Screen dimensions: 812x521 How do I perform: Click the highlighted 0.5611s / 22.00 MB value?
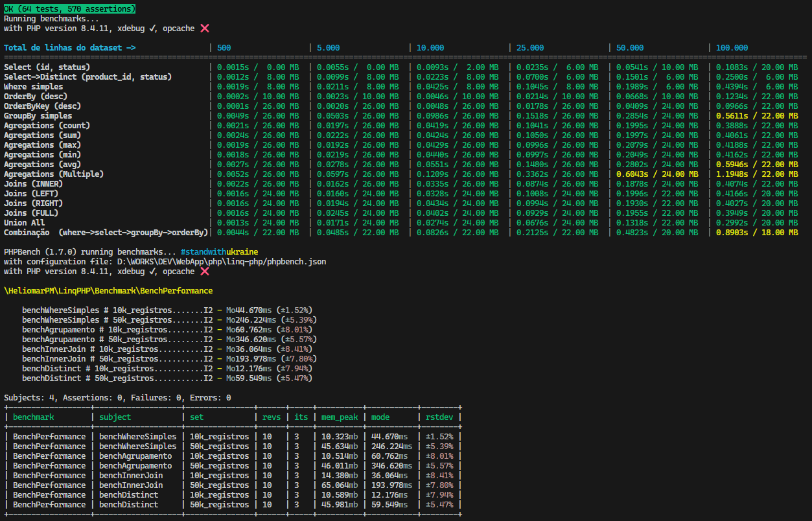coord(757,116)
